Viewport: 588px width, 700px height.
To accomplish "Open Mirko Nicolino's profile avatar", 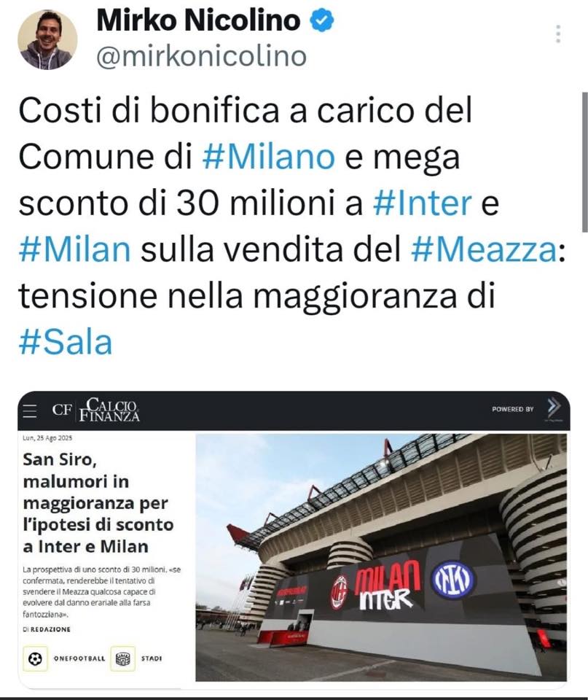I will coord(47,39).
